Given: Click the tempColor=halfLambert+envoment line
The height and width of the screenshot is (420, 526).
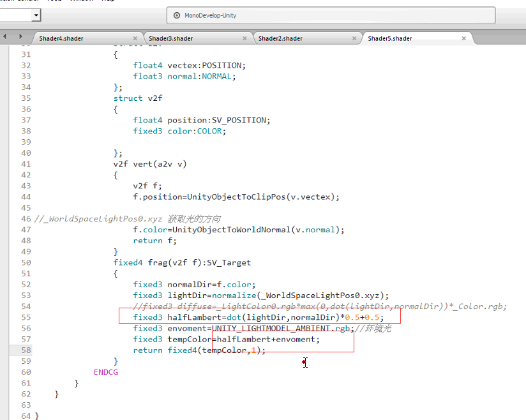Looking at the screenshot, I should pyautogui.click(x=226, y=340).
